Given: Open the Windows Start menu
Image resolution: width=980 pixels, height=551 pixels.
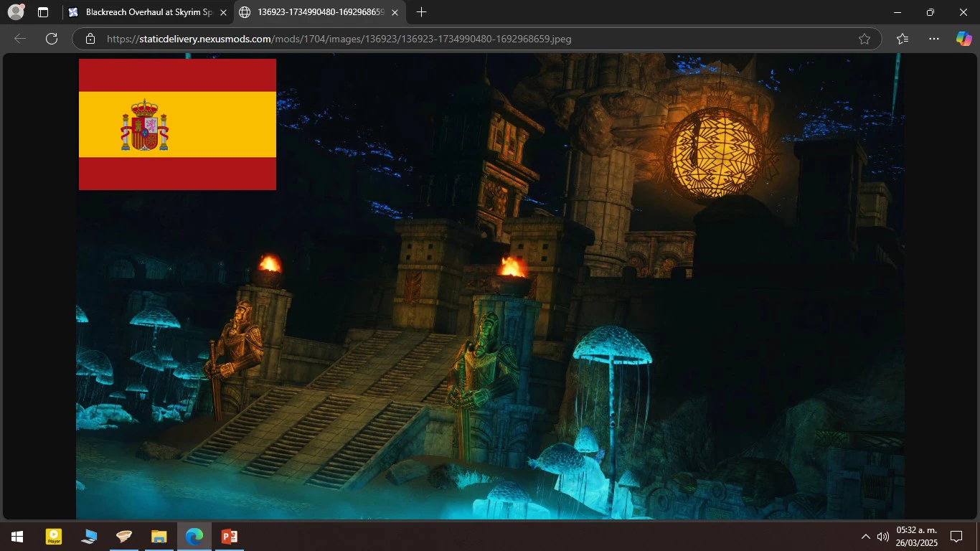Looking at the screenshot, I should click(x=17, y=537).
